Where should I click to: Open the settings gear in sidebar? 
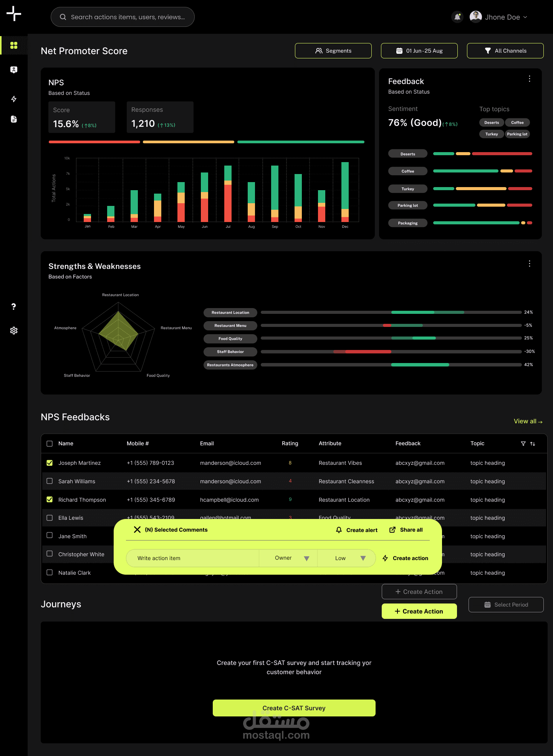[x=14, y=330]
